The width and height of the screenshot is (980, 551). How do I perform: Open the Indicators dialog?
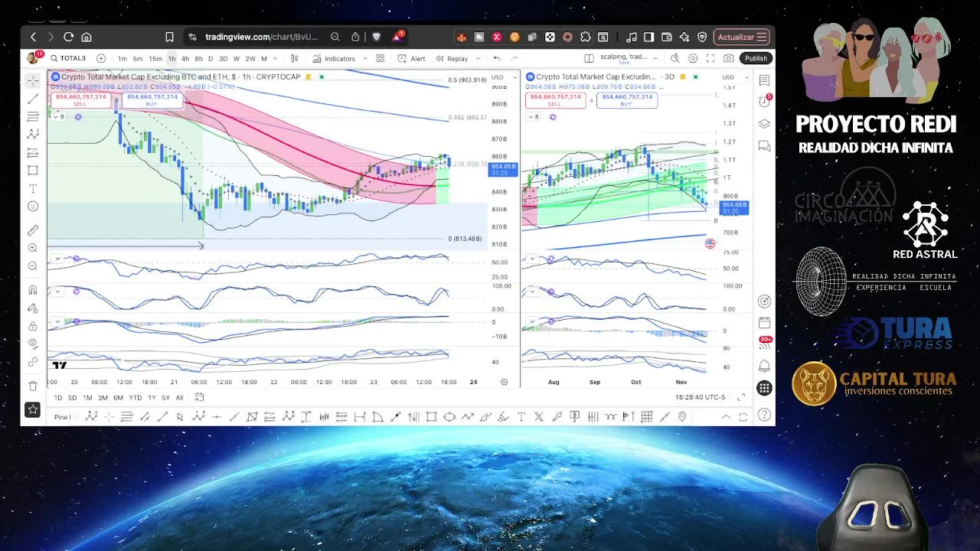[334, 58]
